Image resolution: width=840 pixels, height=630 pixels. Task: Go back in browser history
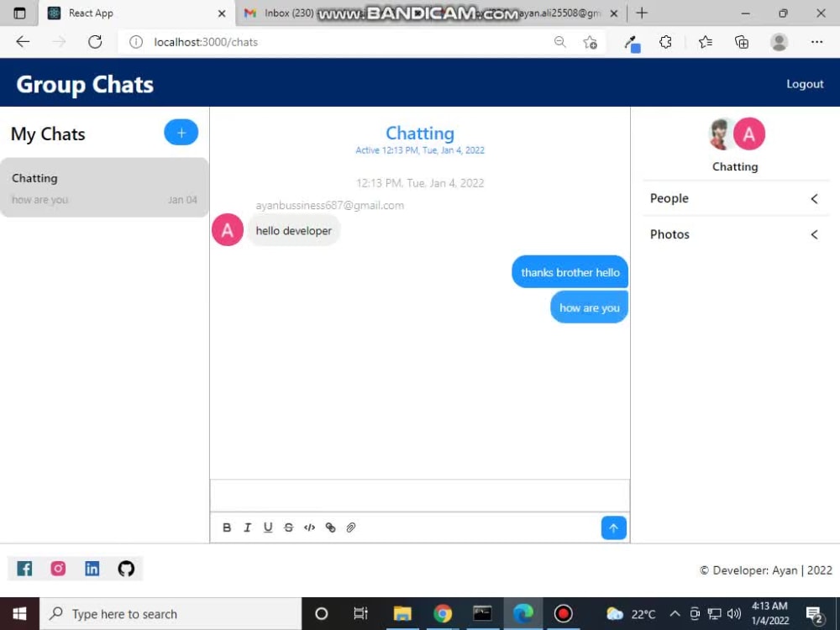pos(23,42)
